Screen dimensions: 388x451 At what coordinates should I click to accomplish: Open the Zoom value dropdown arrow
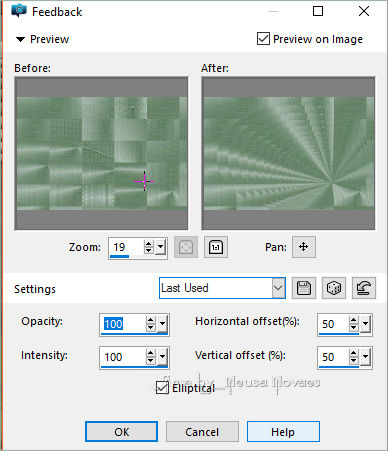pos(161,247)
